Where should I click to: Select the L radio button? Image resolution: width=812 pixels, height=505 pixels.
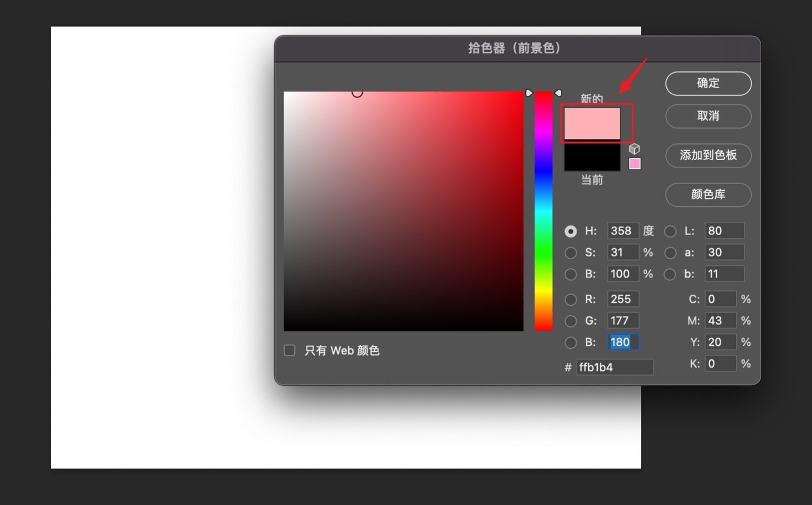[x=670, y=231]
